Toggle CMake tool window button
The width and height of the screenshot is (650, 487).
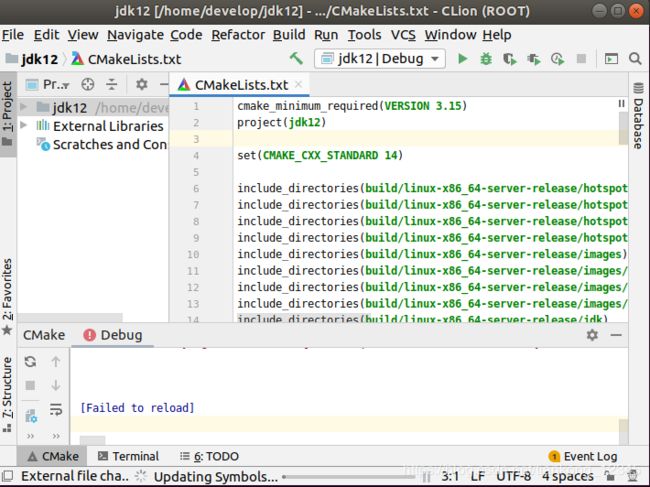coord(52,456)
